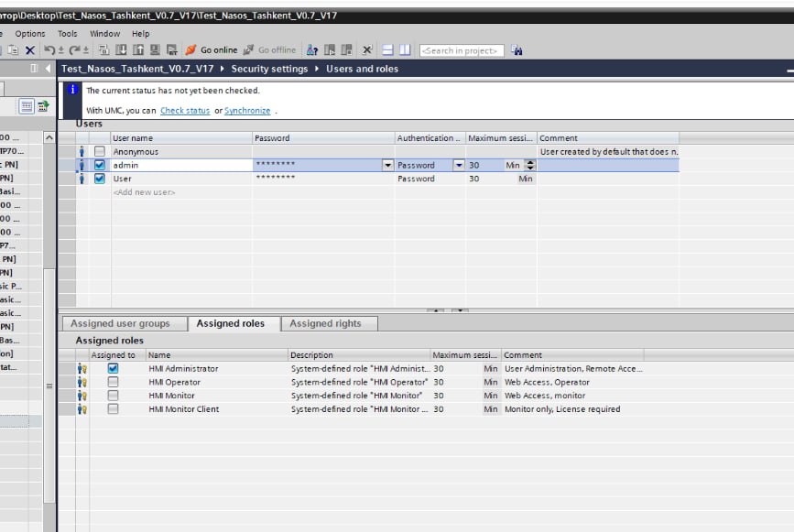794x532 pixels.
Task: Click the Stop CPU icon
Action: point(347,49)
